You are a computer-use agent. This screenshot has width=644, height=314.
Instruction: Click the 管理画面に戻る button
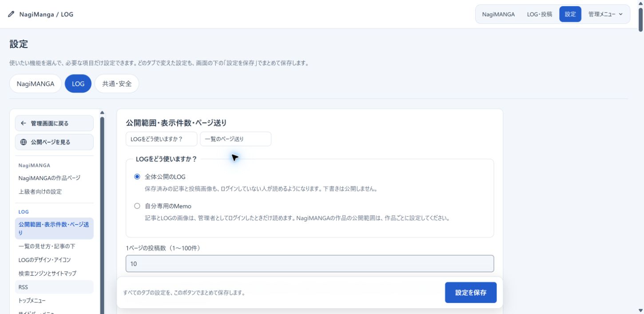pyautogui.click(x=54, y=123)
